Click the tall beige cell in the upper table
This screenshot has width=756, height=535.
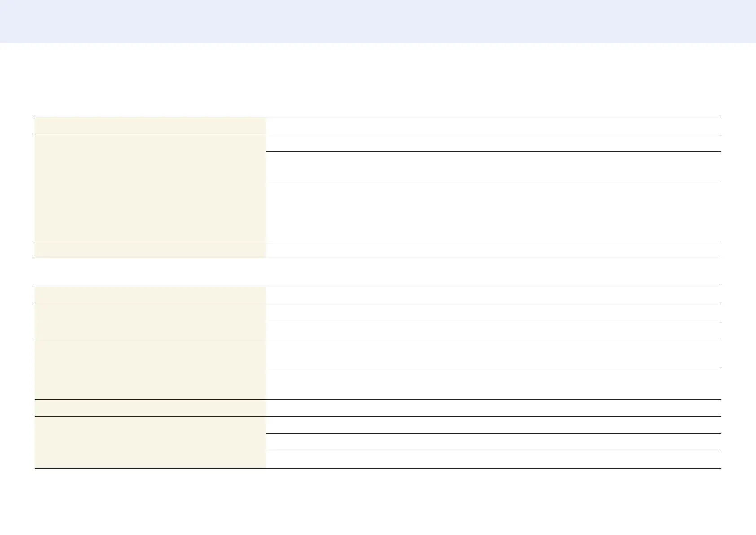tap(150, 187)
